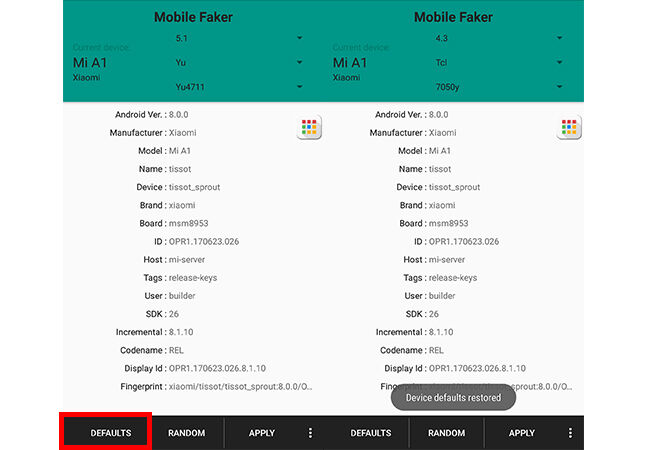Click the RANDOM button in right panel

[x=446, y=433]
